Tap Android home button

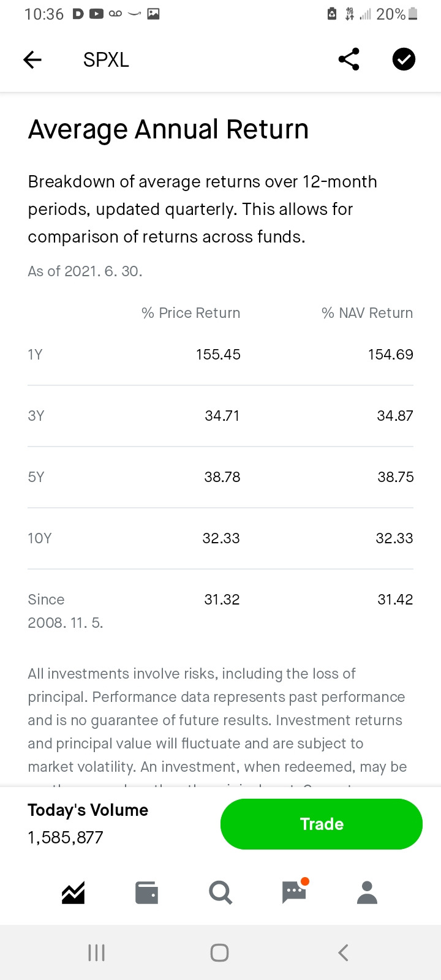tap(220, 952)
